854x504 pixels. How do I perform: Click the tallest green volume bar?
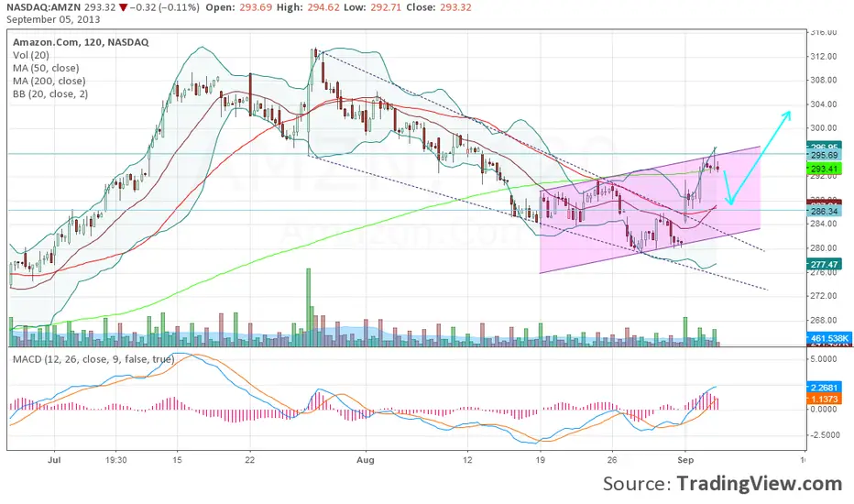tap(308, 307)
